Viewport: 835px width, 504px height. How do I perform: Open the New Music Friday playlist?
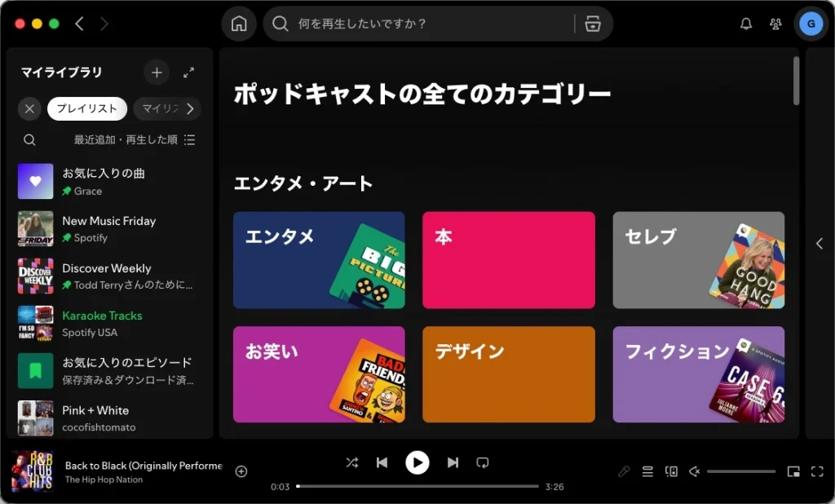click(110, 228)
